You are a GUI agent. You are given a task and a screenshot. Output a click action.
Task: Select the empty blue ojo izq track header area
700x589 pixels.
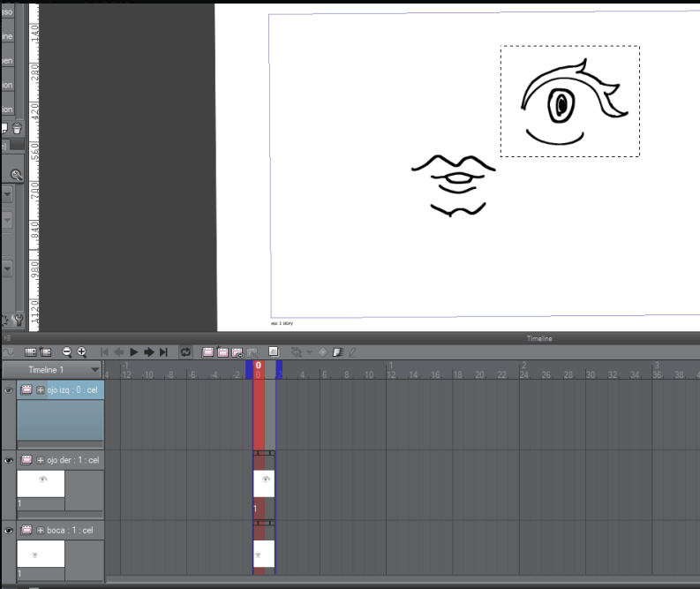click(61, 420)
